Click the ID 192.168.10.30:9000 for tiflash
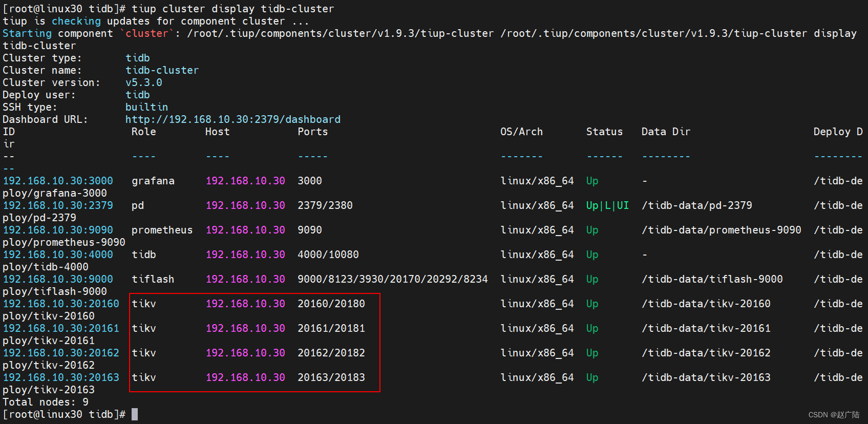Viewport: 868px width, 424px height. pyautogui.click(x=58, y=279)
